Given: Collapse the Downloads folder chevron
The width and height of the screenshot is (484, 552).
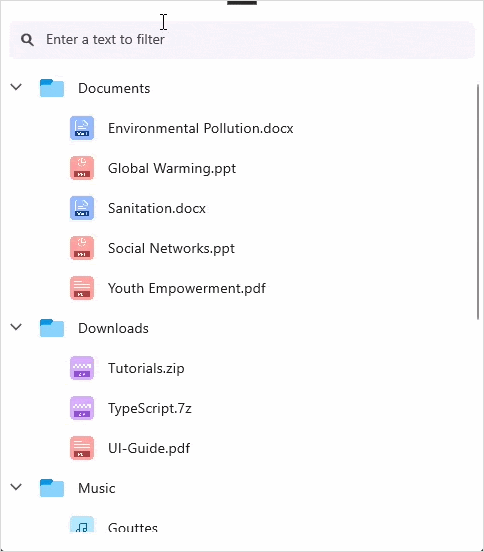Looking at the screenshot, I should click(16, 327).
